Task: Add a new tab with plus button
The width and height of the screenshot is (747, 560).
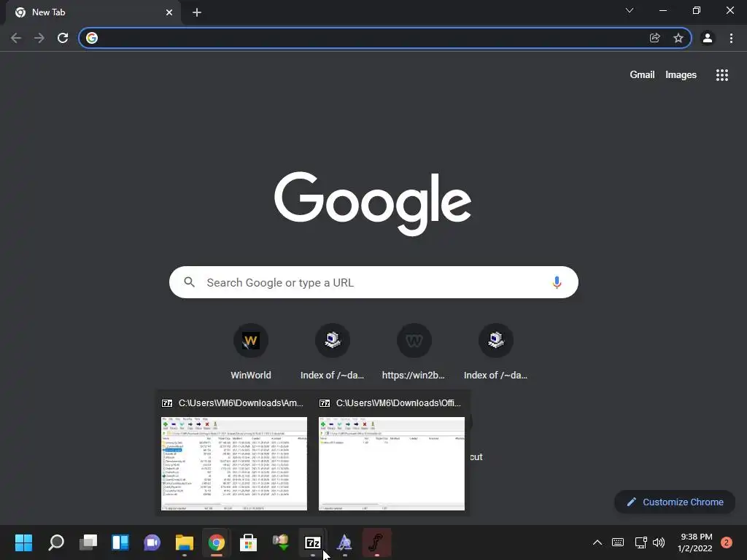Action: click(197, 12)
